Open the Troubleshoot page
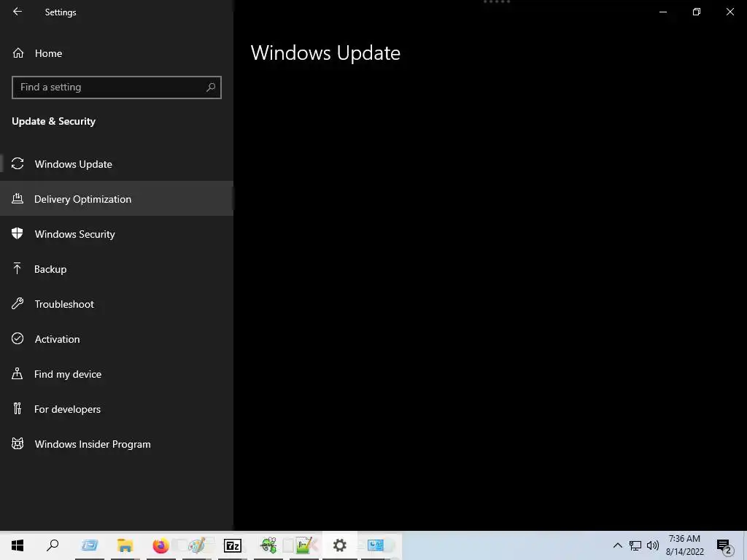 tap(117, 304)
